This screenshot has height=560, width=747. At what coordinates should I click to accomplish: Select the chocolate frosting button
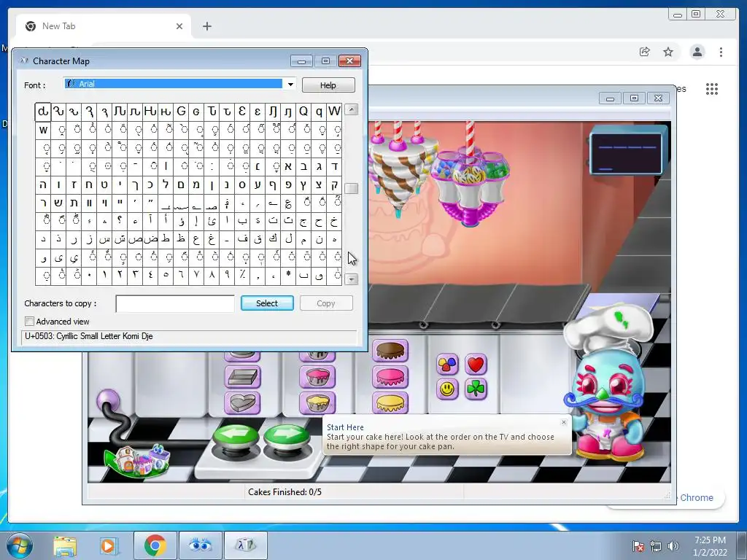[390, 351]
